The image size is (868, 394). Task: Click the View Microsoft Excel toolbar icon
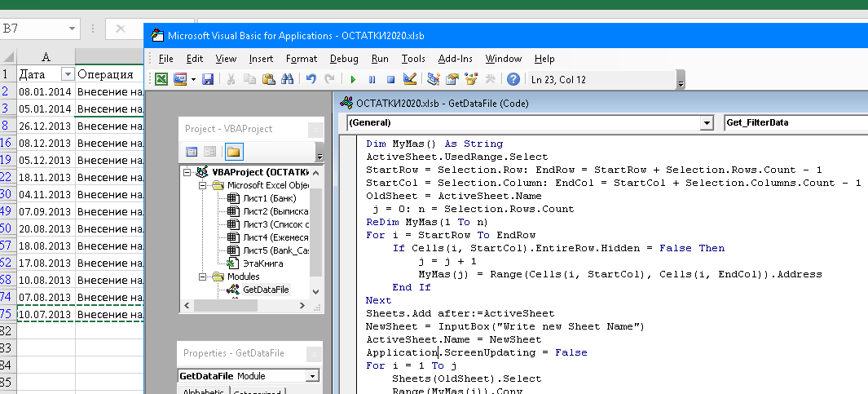(x=161, y=79)
